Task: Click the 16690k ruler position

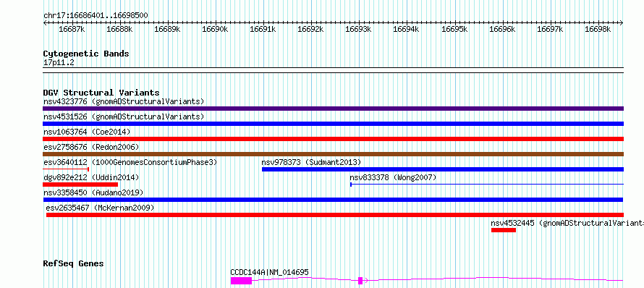Action: (215, 29)
